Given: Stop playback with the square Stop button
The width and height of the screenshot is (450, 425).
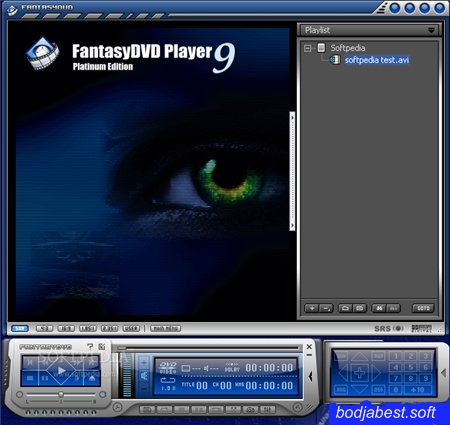Looking at the screenshot, I should coord(30,378).
